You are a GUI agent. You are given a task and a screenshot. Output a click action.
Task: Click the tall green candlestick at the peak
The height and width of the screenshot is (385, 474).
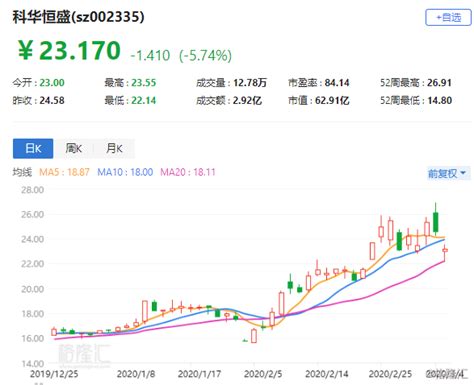435,222
